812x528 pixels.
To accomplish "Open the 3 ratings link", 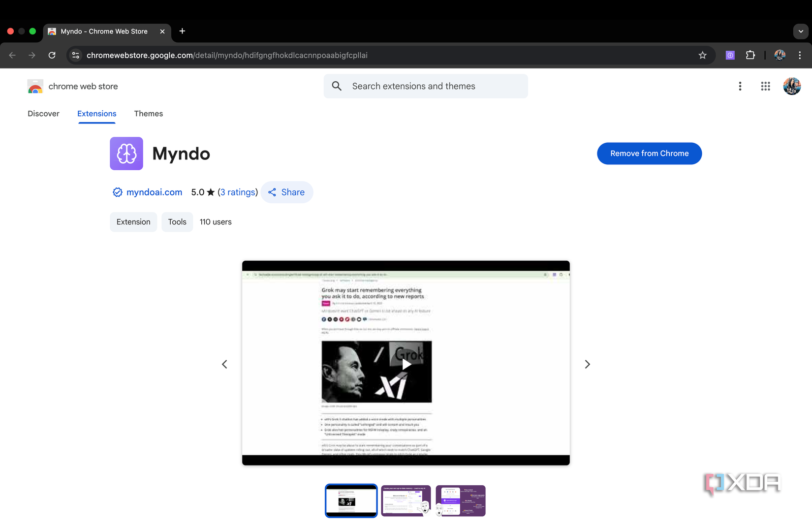I will point(238,192).
